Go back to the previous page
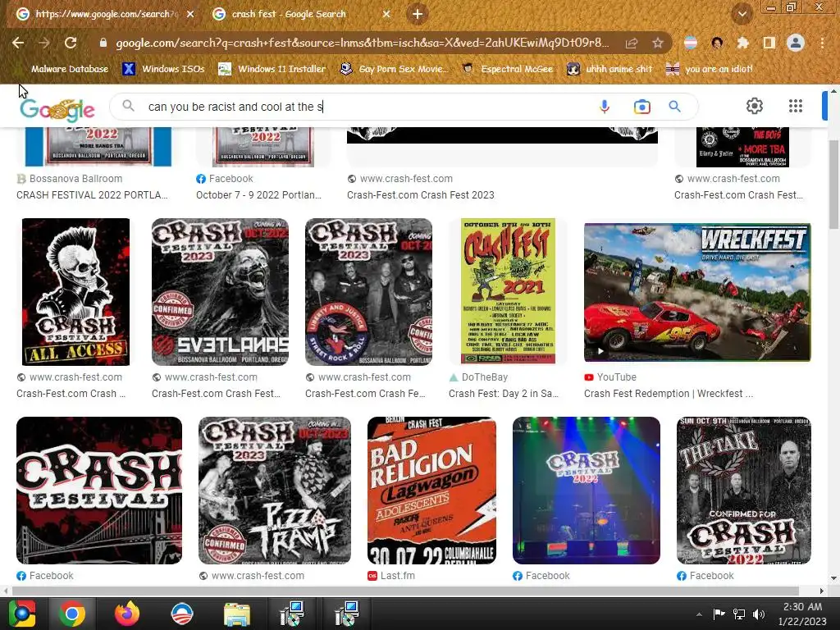 click(x=18, y=43)
